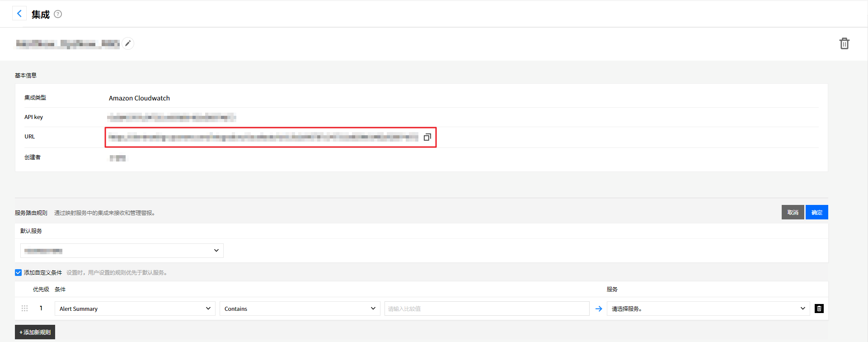Remove rule 1 with its trash icon
The image size is (868, 342).
coord(819,309)
